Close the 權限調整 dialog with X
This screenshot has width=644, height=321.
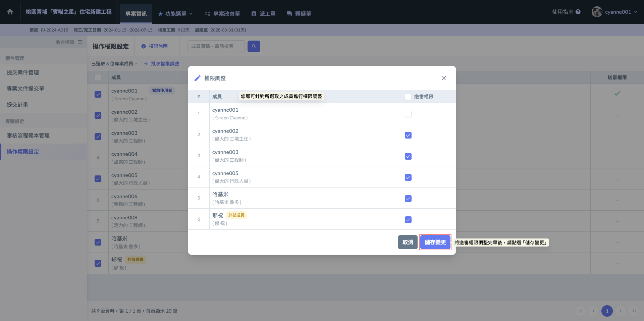click(x=444, y=78)
